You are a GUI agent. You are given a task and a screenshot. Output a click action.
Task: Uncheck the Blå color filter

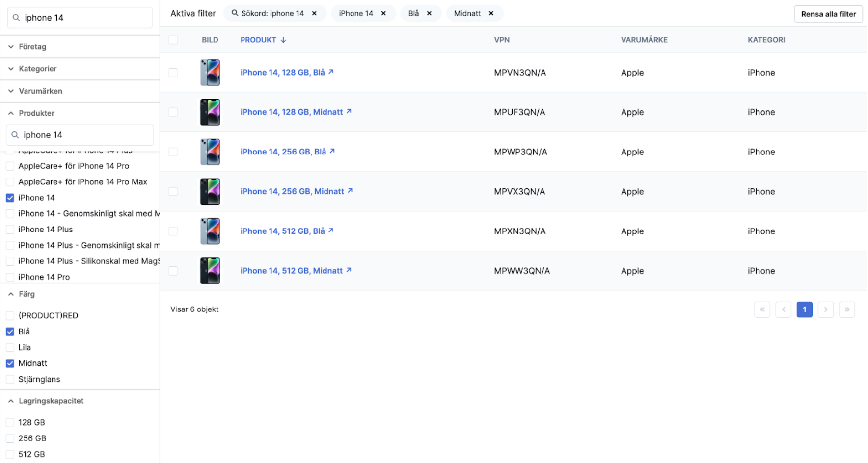(x=10, y=332)
